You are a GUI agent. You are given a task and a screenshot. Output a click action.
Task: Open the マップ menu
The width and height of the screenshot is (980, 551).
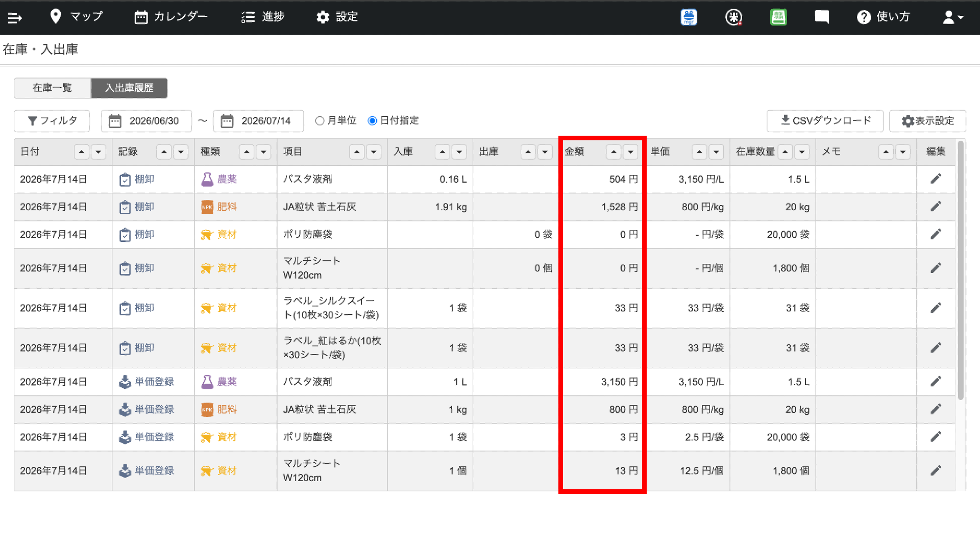tap(77, 17)
